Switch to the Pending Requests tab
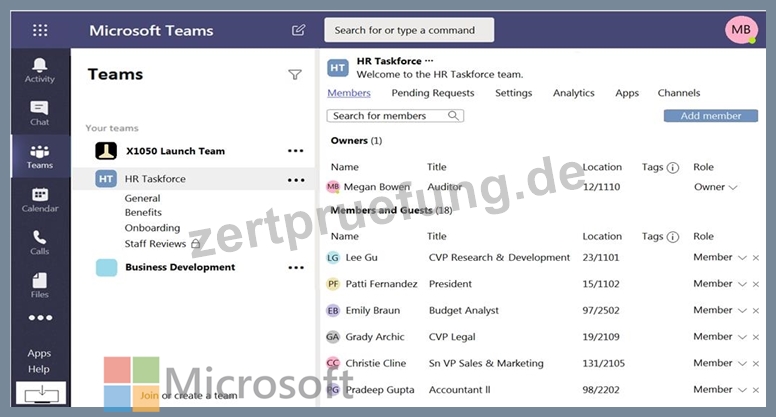 click(x=433, y=93)
